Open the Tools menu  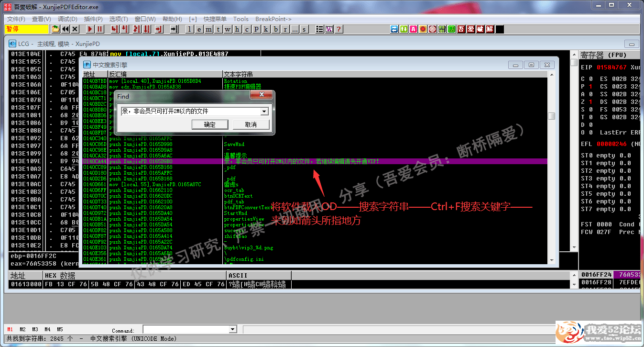[241, 19]
